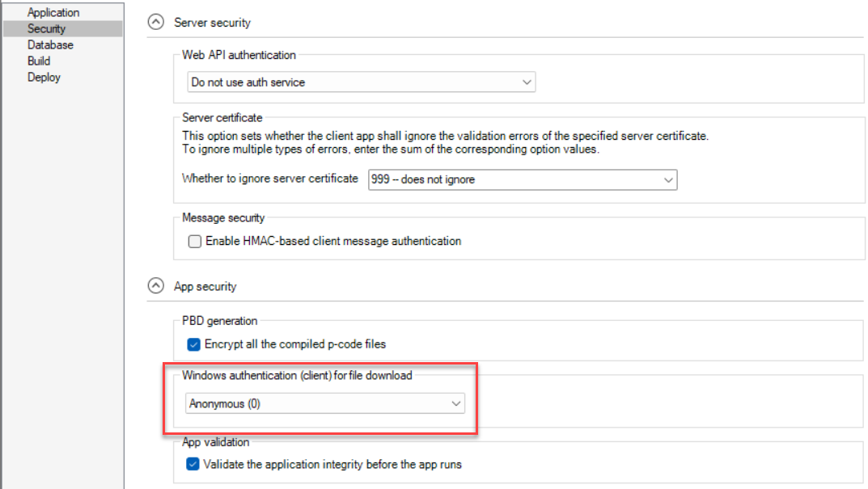Navigate to the Deploy settings page

tap(44, 78)
